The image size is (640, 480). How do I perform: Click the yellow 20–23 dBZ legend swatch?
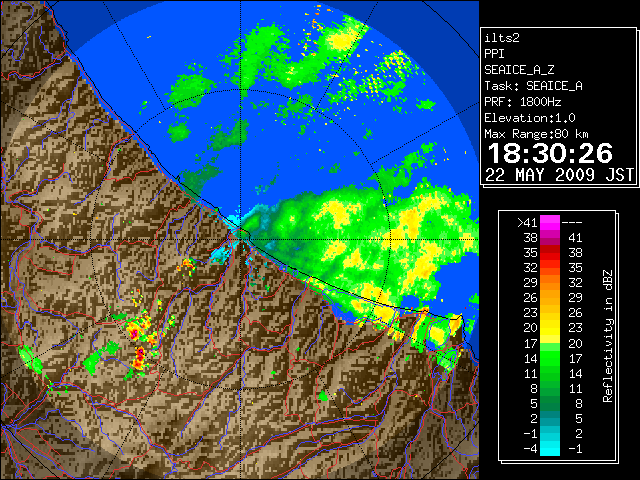550,328
